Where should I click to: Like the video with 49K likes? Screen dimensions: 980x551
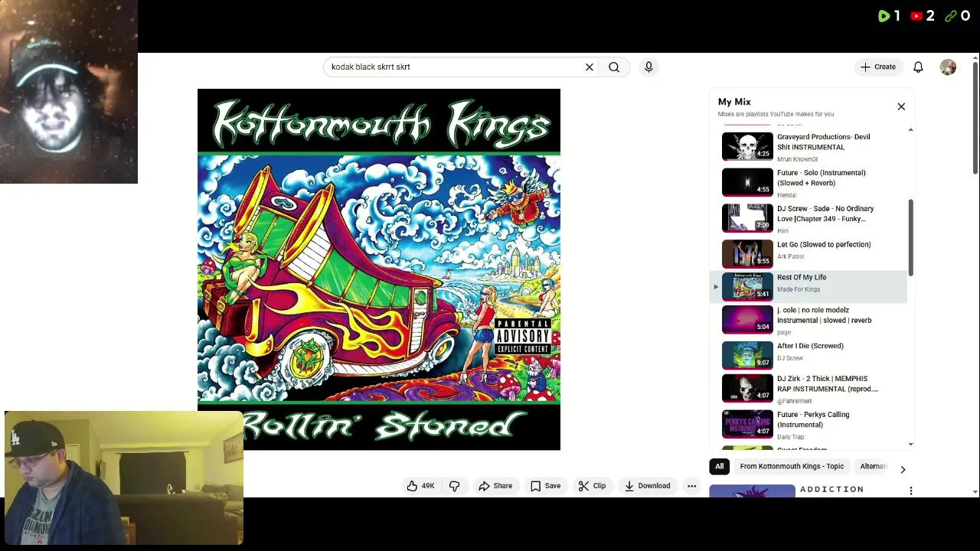(x=421, y=486)
